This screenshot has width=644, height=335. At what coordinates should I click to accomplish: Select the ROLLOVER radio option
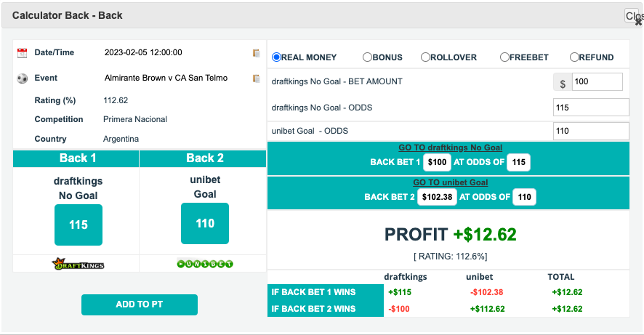click(425, 57)
